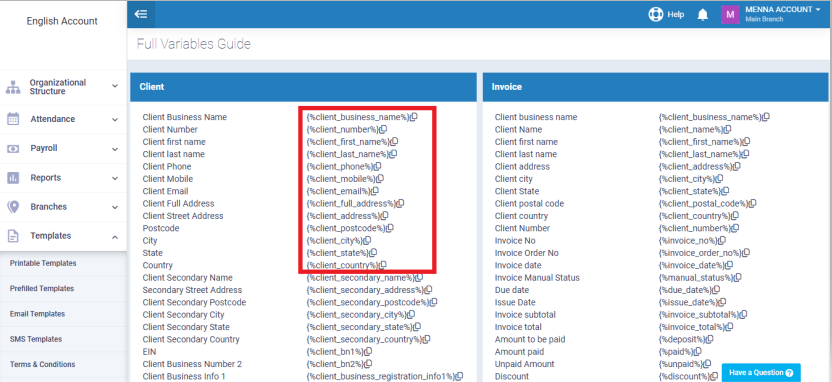Click the Payroll money icon
The width and height of the screenshot is (832, 382).
(x=13, y=149)
